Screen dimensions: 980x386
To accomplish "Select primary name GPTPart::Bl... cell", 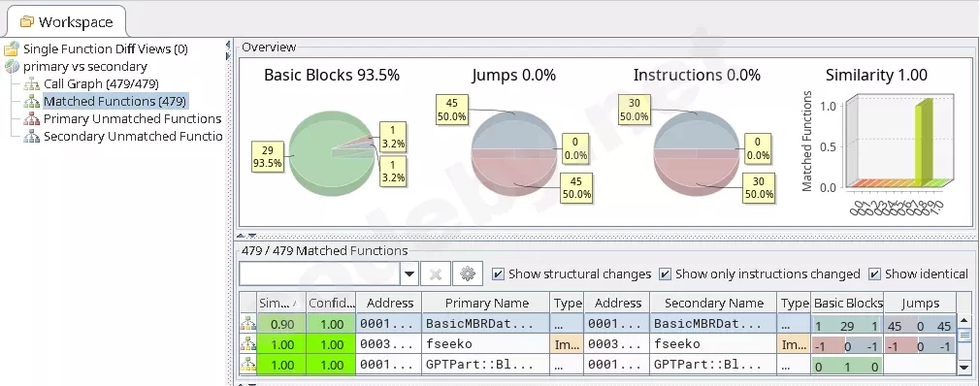I will [486, 365].
